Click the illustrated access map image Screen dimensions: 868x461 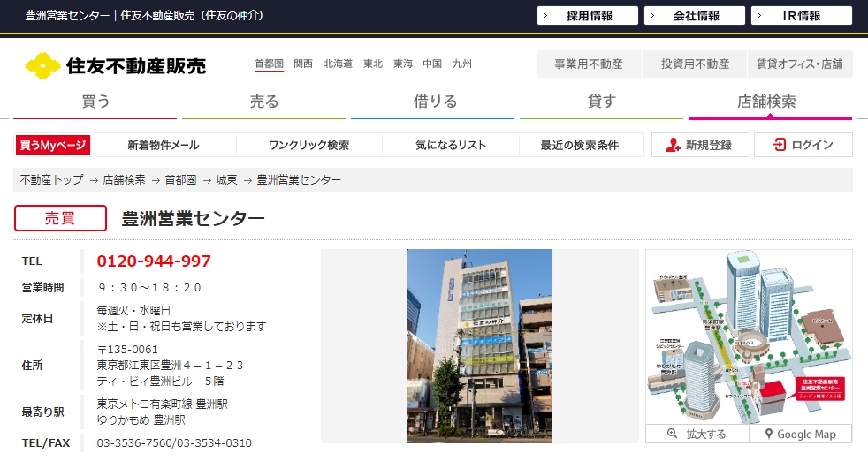tap(749, 336)
